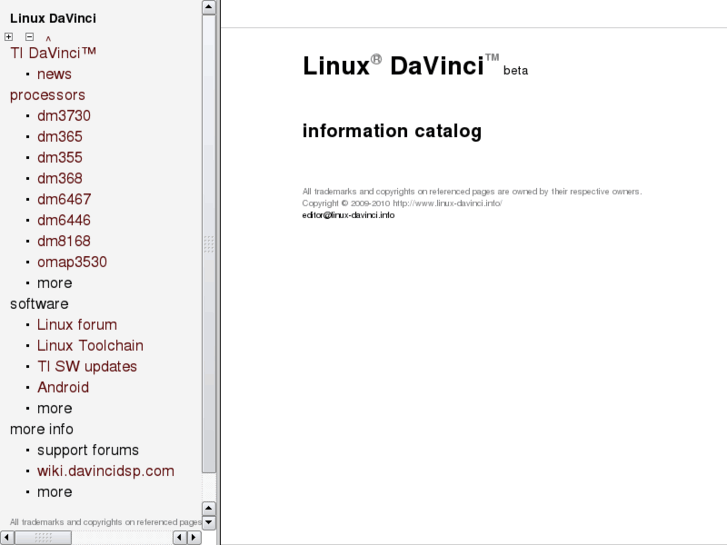Collapse all menu sections with minus icon
The width and height of the screenshot is (727, 545).
pos(29,37)
